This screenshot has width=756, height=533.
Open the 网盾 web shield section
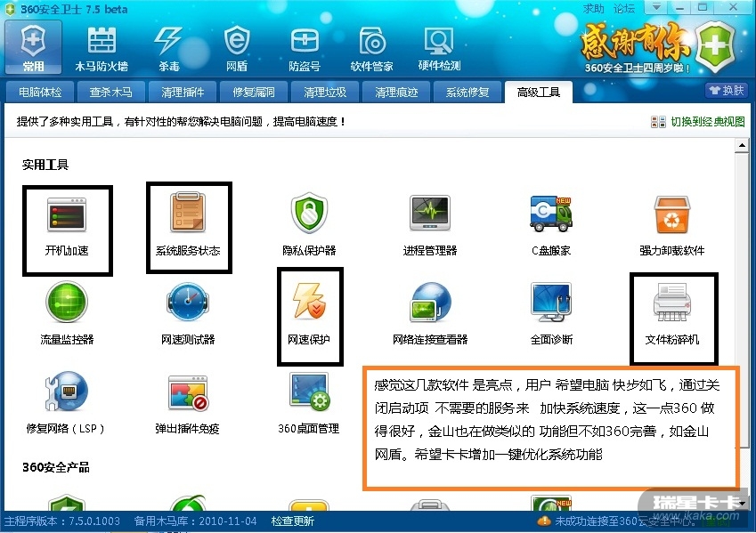click(237, 49)
